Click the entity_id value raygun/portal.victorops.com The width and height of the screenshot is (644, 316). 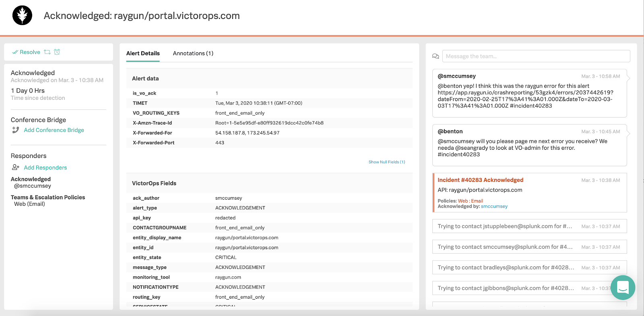tap(247, 248)
